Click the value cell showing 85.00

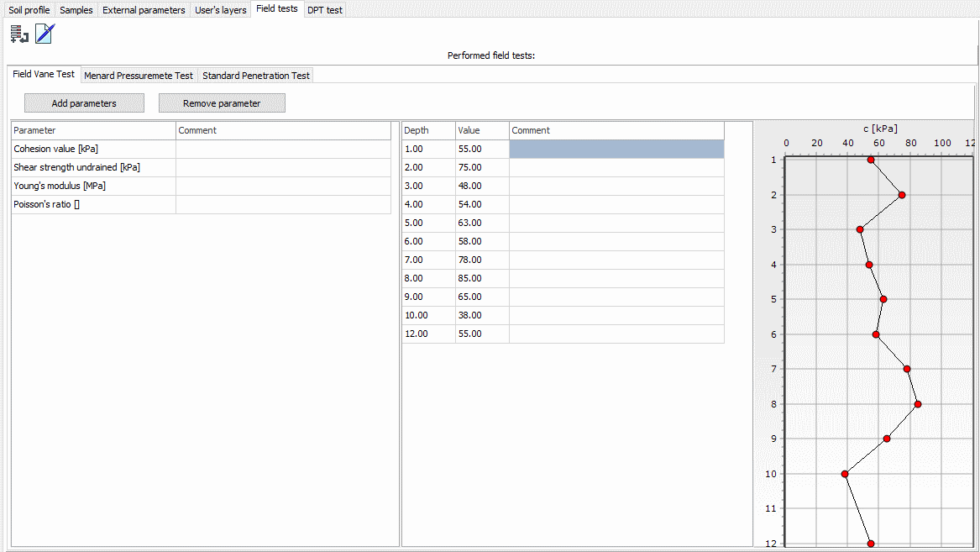point(481,278)
